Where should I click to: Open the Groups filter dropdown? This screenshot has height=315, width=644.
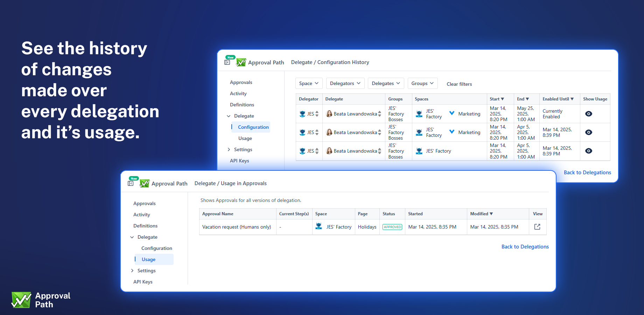[x=422, y=83]
